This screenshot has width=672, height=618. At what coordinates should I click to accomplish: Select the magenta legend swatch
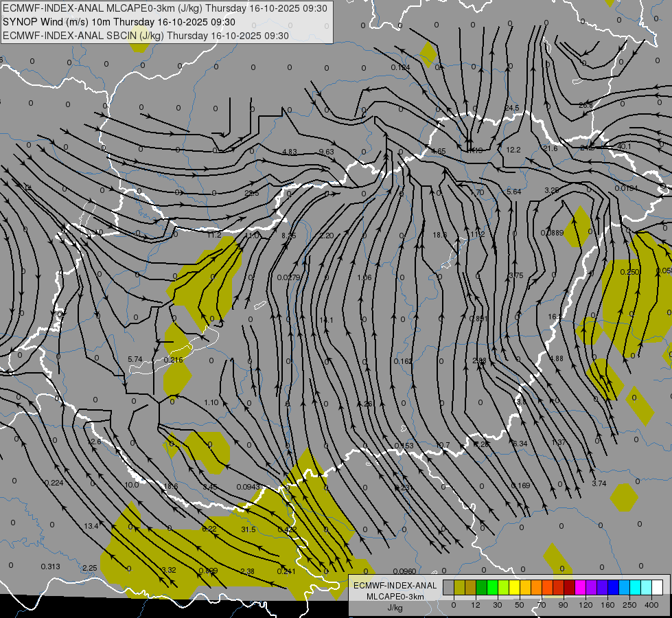point(581,588)
